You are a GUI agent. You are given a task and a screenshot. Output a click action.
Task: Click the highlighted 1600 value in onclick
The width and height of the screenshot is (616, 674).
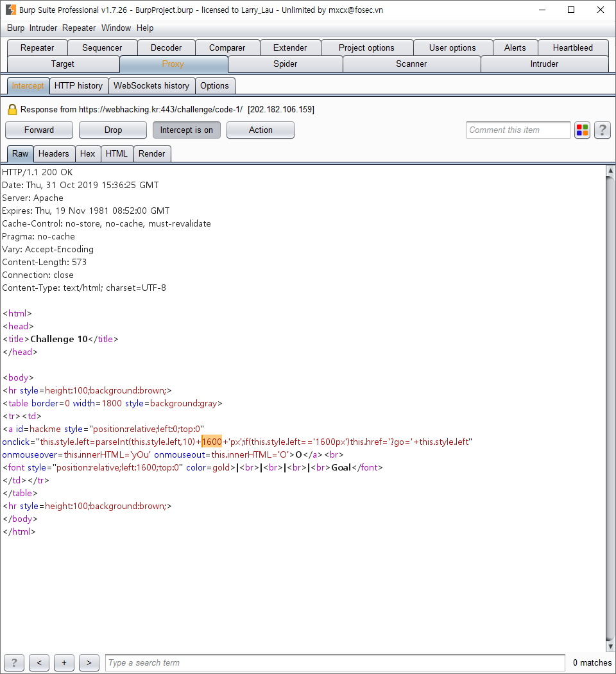coord(212,442)
